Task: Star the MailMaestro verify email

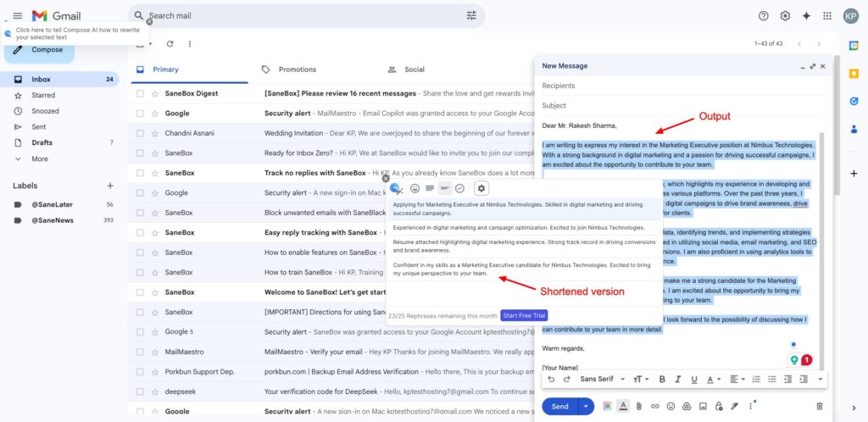Action: [x=155, y=352]
